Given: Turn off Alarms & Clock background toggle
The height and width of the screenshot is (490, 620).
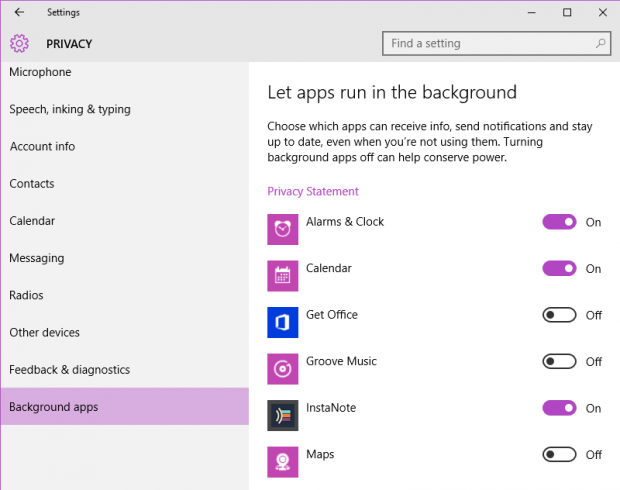Looking at the screenshot, I should click(x=559, y=222).
